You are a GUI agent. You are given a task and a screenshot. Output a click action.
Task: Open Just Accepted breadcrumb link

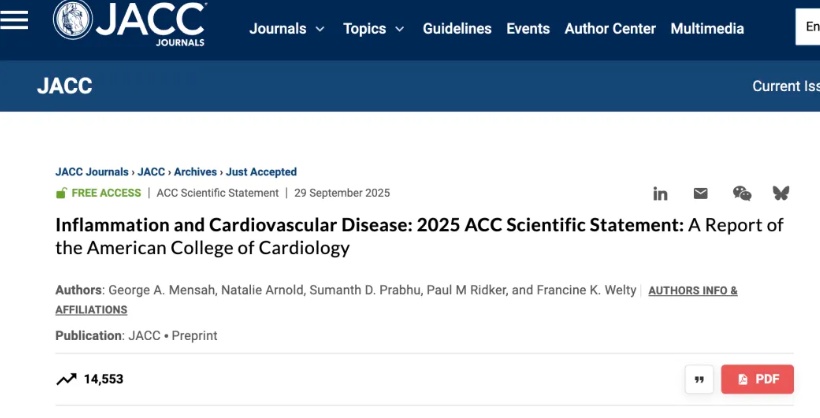point(261,172)
